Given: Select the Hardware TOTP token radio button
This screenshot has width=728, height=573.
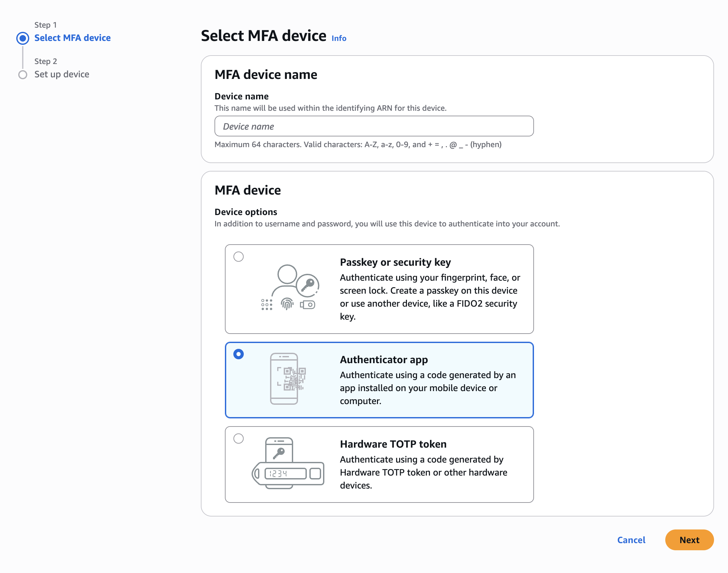Looking at the screenshot, I should click(x=238, y=439).
